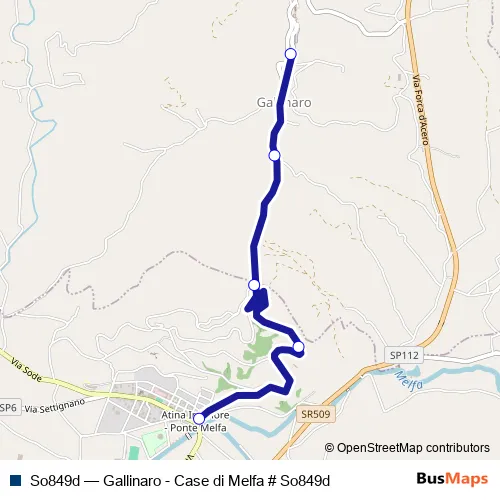This screenshot has width=500, height=500.
Task: Click the Atina Inferiore - Ponte Melfa stop marker
Action: [x=199, y=418]
